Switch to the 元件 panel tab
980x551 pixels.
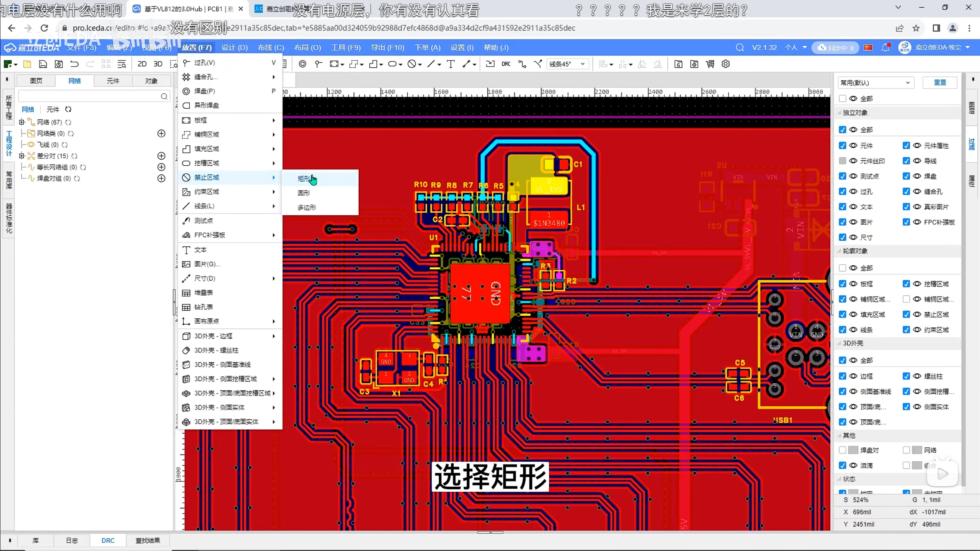point(113,81)
